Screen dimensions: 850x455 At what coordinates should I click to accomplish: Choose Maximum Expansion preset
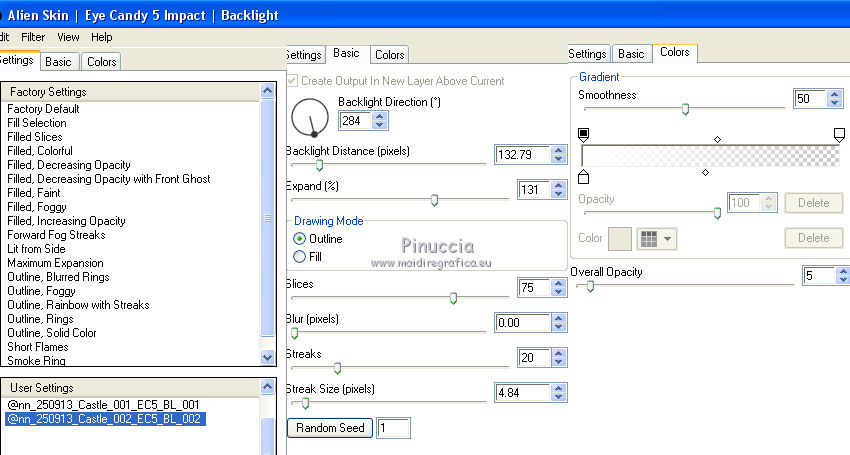pyautogui.click(x=55, y=263)
